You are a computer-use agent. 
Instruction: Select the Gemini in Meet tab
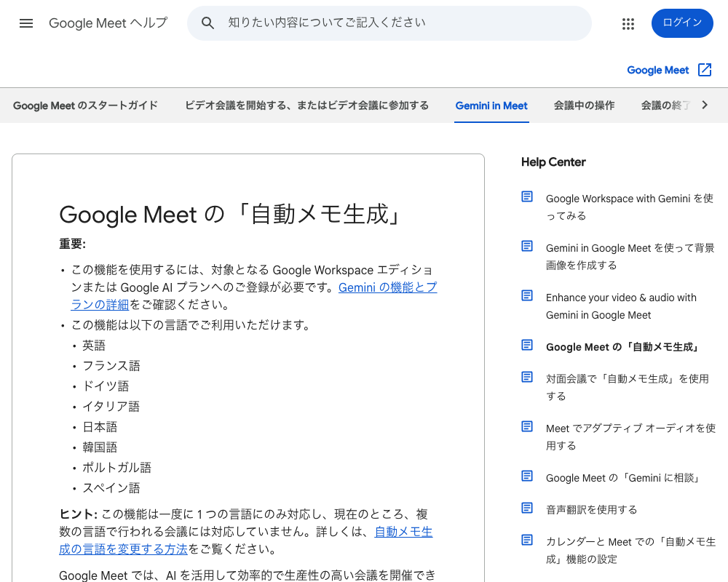coord(491,105)
